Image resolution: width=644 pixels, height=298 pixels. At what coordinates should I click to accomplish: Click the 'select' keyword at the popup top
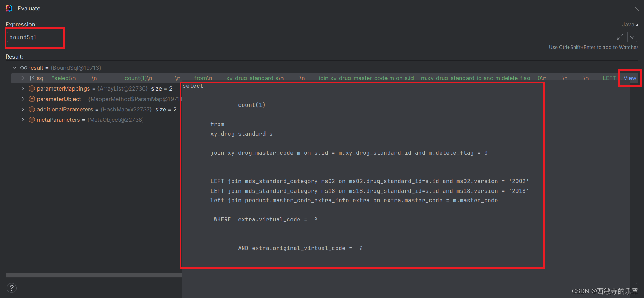point(193,86)
